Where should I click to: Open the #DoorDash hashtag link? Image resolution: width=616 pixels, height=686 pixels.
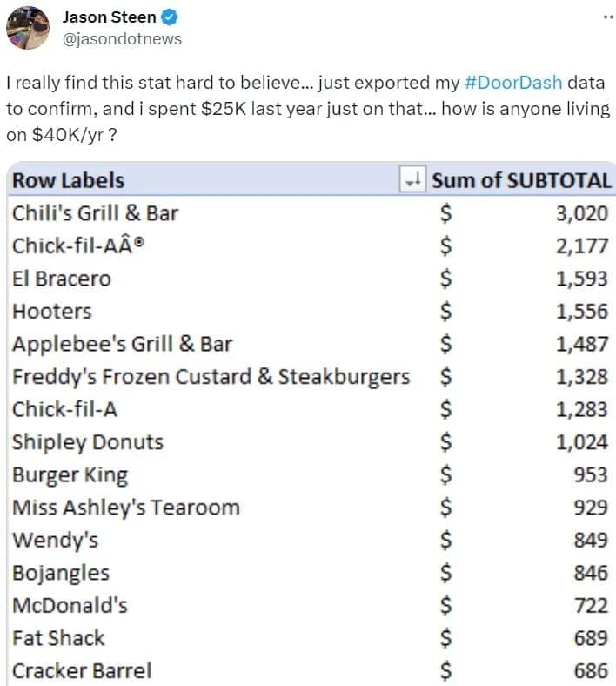click(513, 84)
